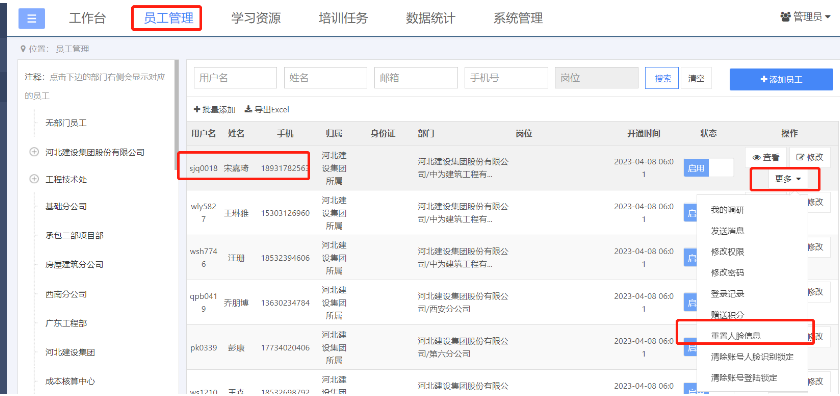Select 房屋建筑分公司 in the department tree
The height and width of the screenshot is (396, 840).
coord(74,264)
